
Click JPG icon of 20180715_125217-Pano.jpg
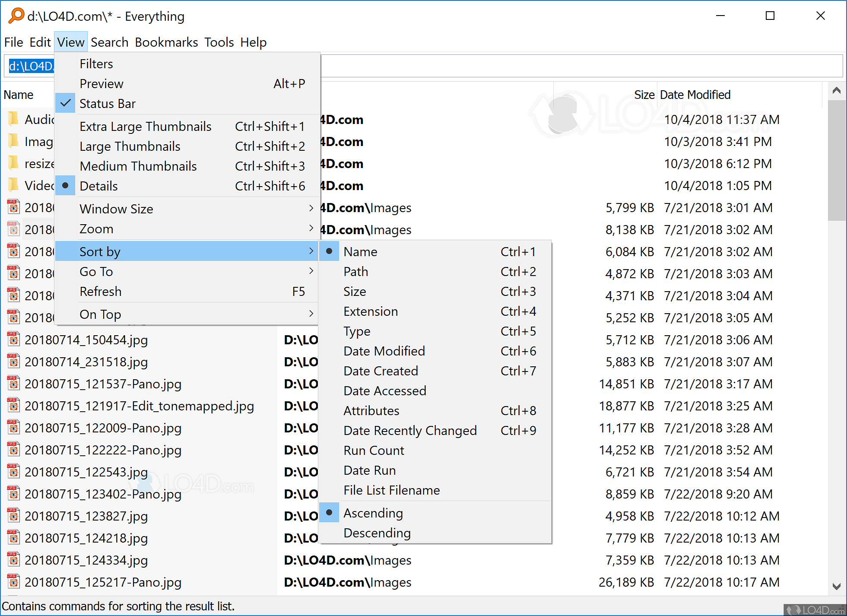point(13,582)
